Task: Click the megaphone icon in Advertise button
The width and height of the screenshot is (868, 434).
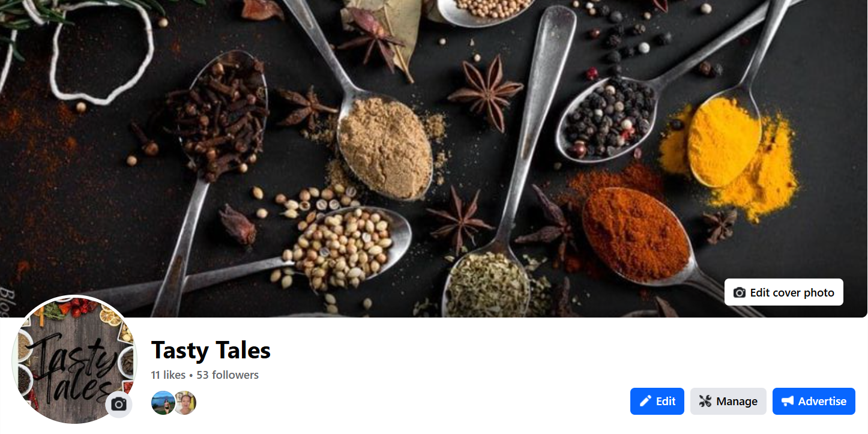Action: [788, 401]
